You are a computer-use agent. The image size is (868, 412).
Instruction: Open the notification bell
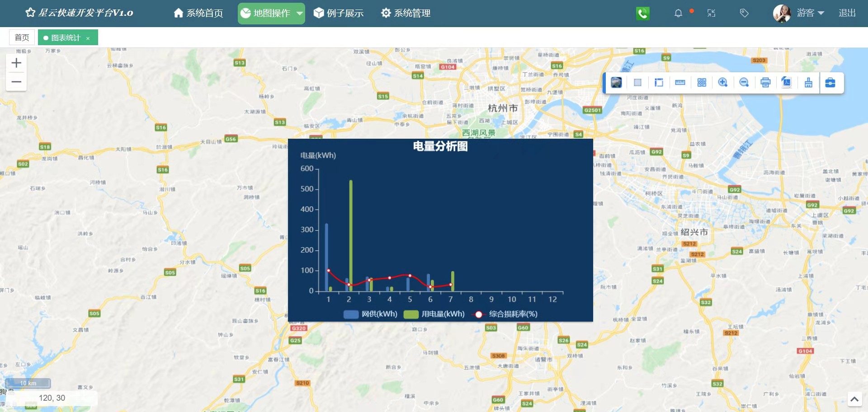pyautogui.click(x=678, y=13)
